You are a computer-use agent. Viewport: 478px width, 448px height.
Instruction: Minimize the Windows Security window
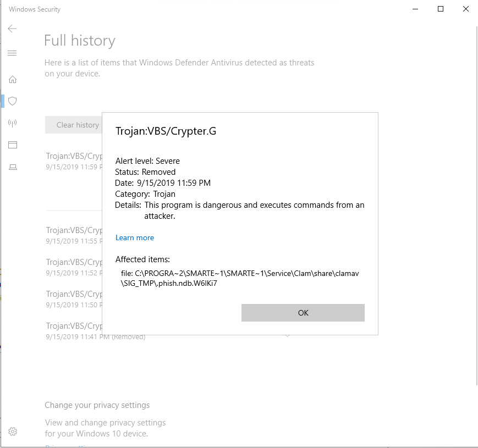click(415, 9)
